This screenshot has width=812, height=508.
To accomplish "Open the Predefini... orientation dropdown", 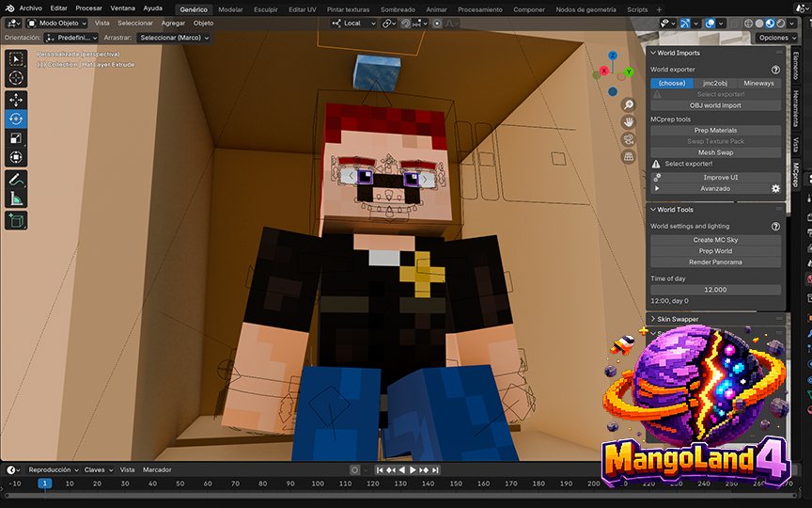I will click(71, 38).
